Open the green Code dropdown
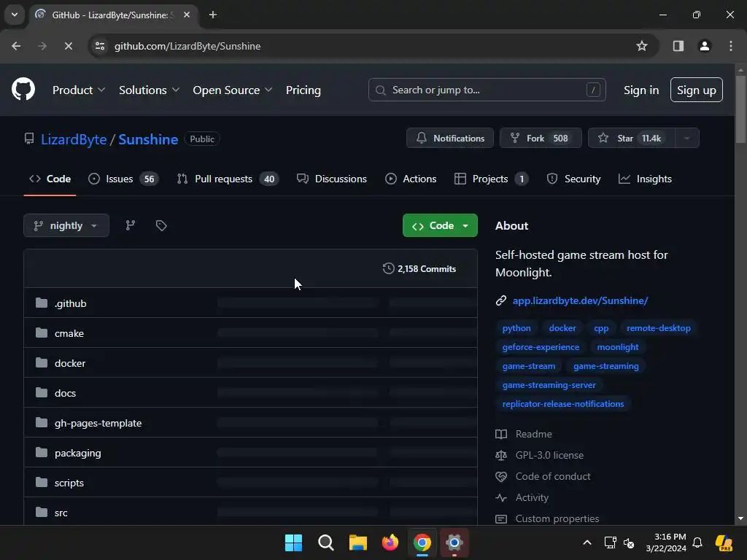The height and width of the screenshot is (560, 747). click(x=440, y=225)
